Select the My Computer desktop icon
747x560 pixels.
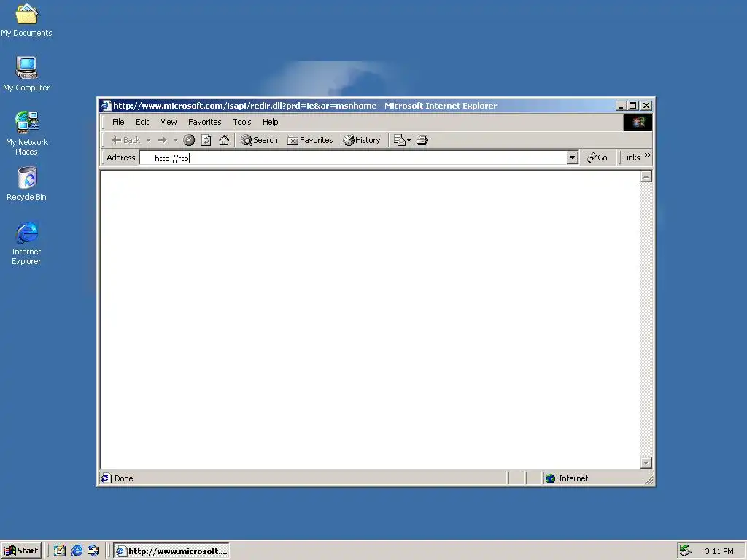tap(26, 74)
